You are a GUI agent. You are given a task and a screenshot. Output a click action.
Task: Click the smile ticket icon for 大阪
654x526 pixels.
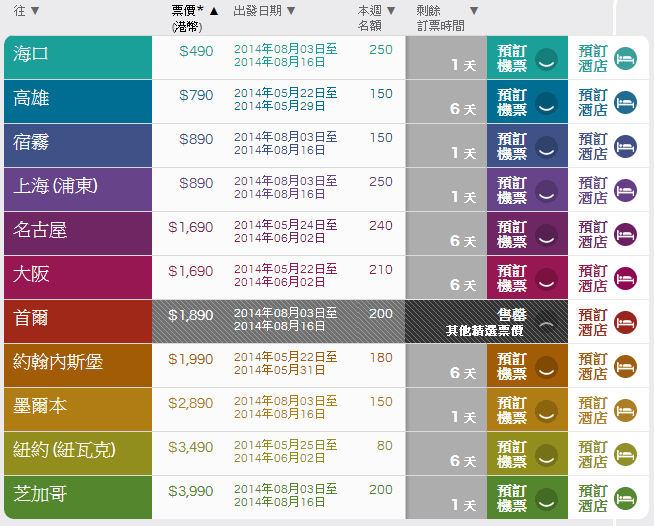tap(546, 279)
